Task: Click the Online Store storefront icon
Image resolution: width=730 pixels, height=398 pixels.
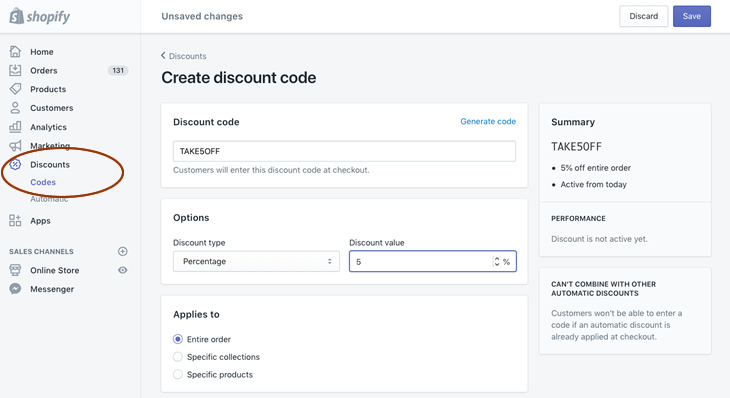Action: [x=15, y=270]
